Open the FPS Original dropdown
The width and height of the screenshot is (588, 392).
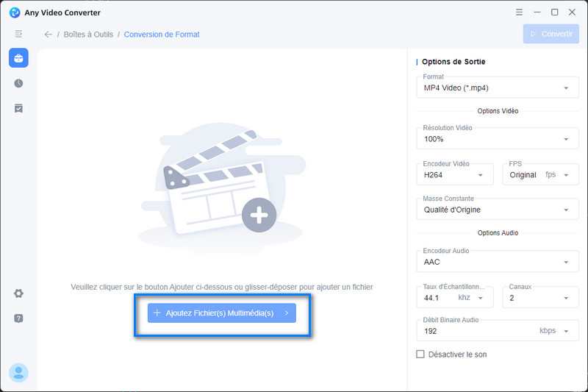(540, 175)
